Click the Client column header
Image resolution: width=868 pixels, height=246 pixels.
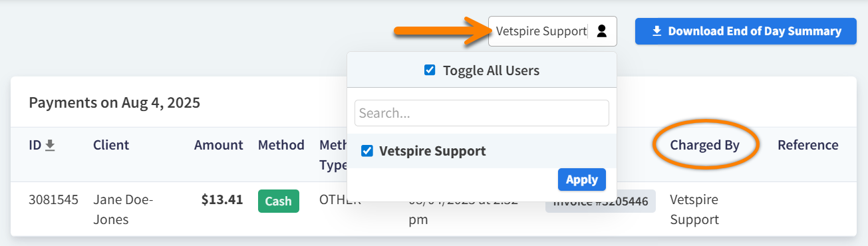pos(111,145)
